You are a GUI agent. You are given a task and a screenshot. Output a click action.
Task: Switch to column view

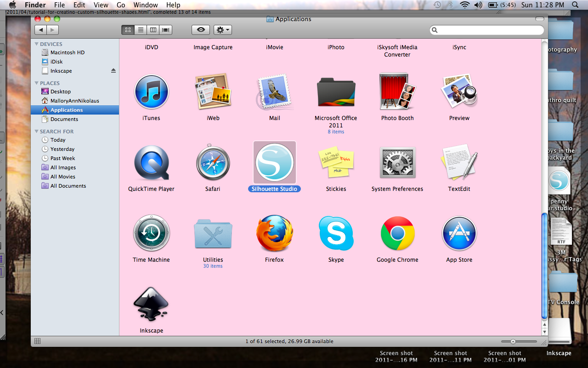pos(153,30)
